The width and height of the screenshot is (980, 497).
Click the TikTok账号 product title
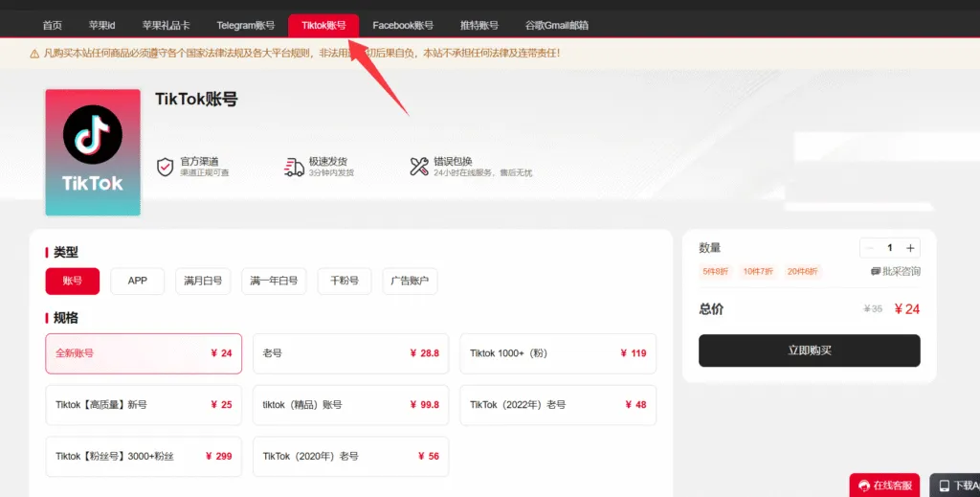tap(196, 100)
